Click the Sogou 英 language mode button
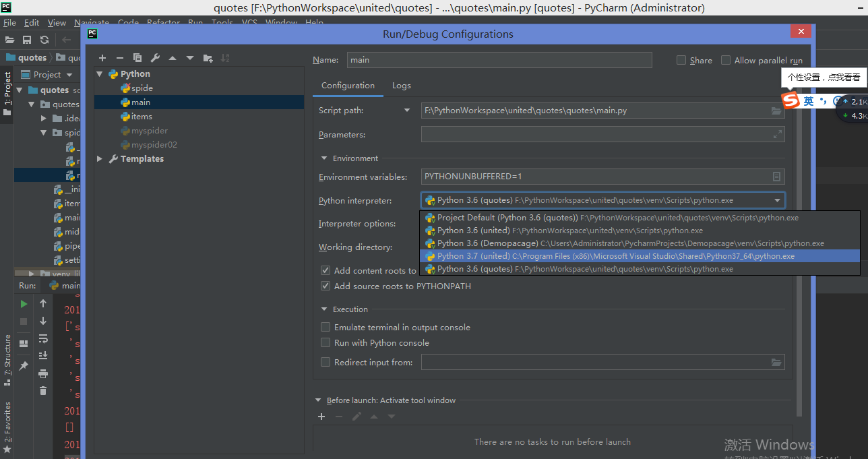Image resolution: width=868 pixels, height=459 pixels. point(809,101)
